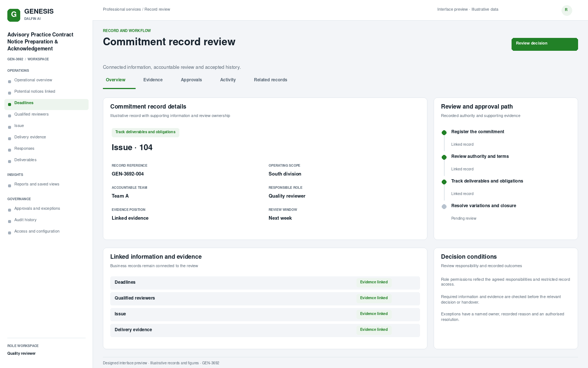
Task: Click the Pending review status text
Action: click(x=464, y=219)
